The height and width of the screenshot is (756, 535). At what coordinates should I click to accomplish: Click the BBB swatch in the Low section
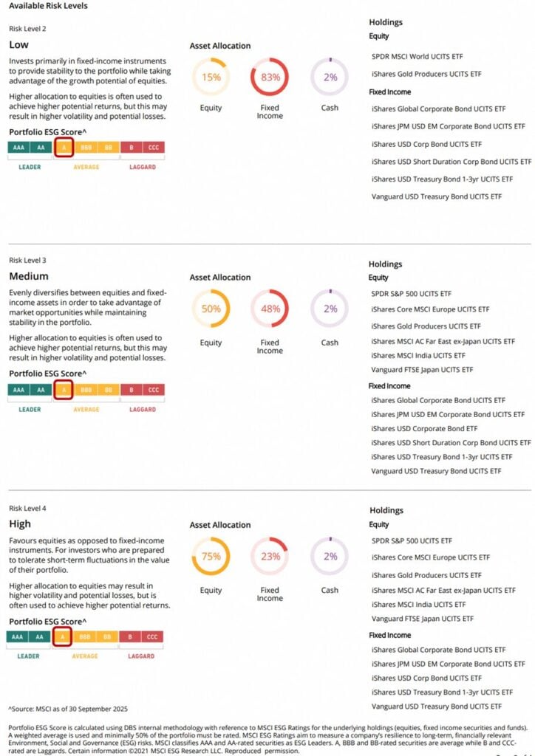(x=86, y=148)
